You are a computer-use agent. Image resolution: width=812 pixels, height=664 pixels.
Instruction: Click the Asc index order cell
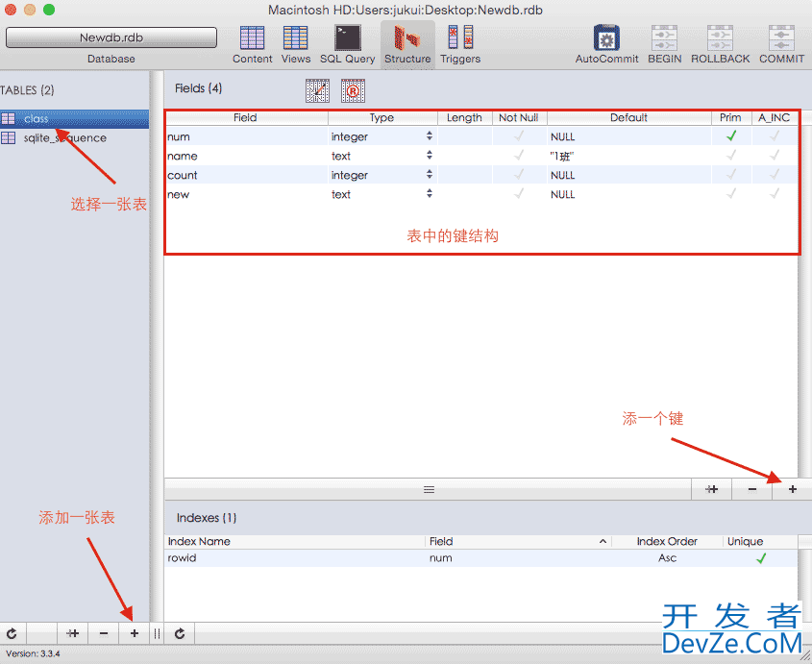tap(667, 558)
